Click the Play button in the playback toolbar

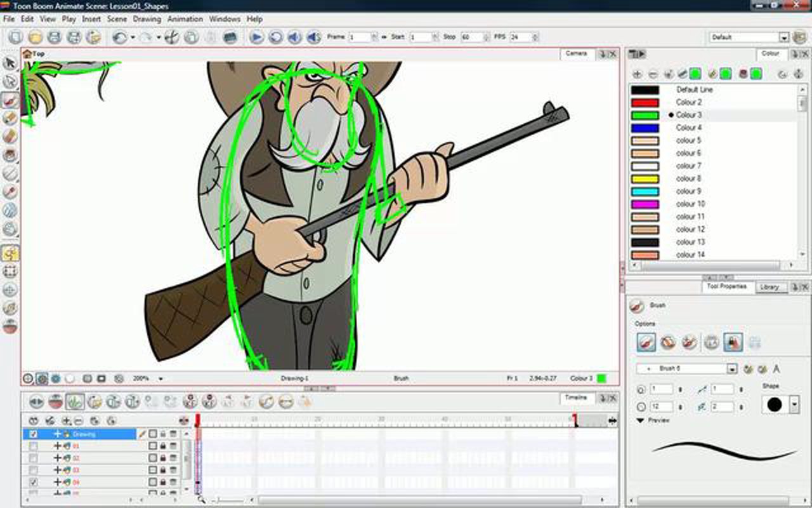click(256, 37)
